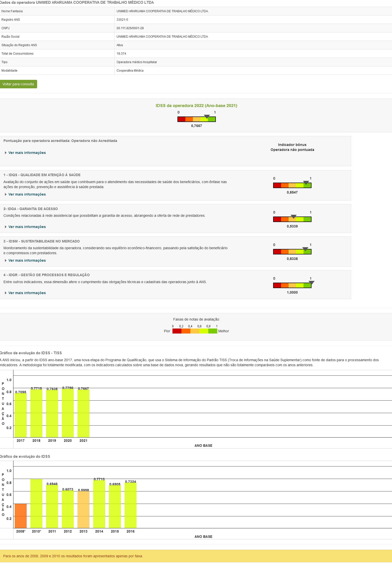Screen dimensions: 392x567
Task: Click the heading IDSS da operadora 2022
Action: pyautogui.click(x=196, y=106)
